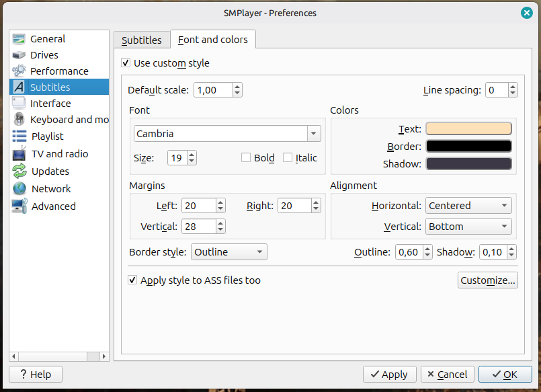
Task: Expand the Cambria font dropdown
Action: [x=314, y=134]
